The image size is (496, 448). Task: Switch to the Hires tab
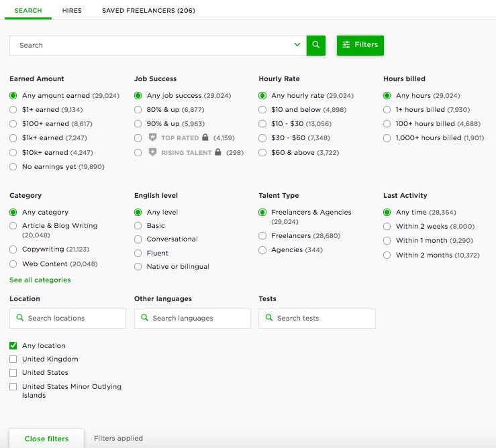click(72, 11)
